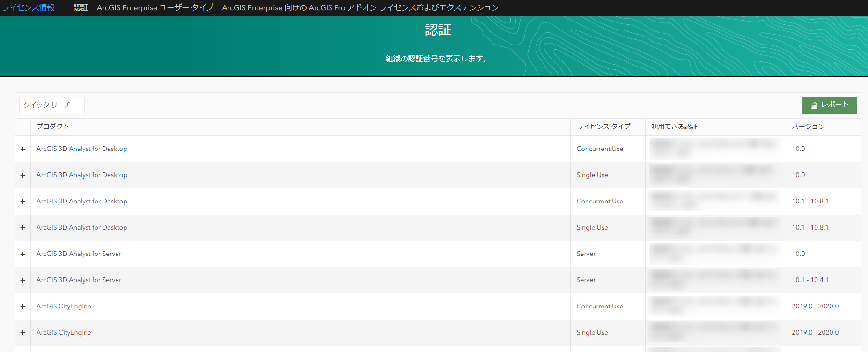Click Server license type in 10.1 - 10.4.1 row

[x=586, y=280]
